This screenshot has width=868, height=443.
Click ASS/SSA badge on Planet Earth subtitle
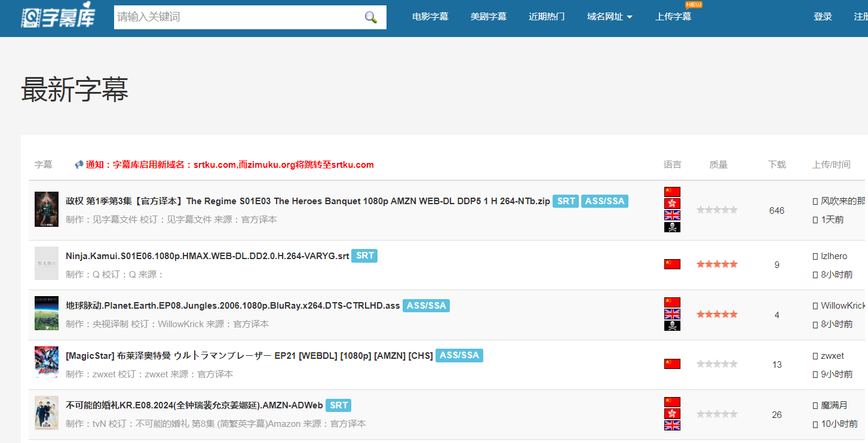pyautogui.click(x=426, y=306)
